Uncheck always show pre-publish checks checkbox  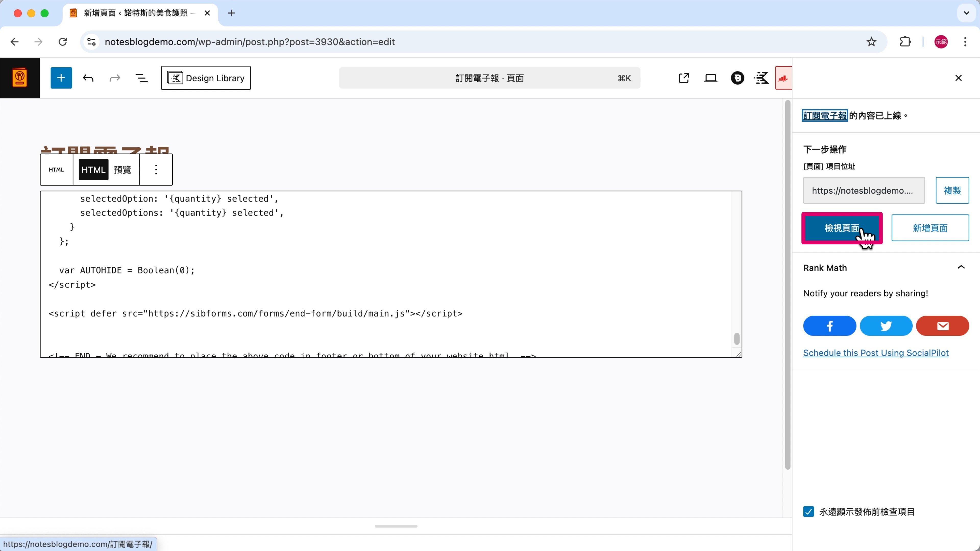tap(808, 511)
